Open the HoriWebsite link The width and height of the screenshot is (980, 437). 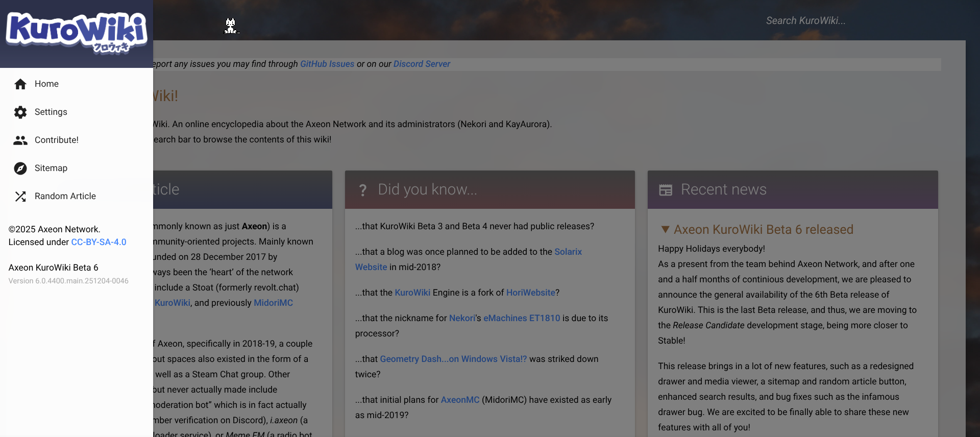pyautogui.click(x=531, y=293)
